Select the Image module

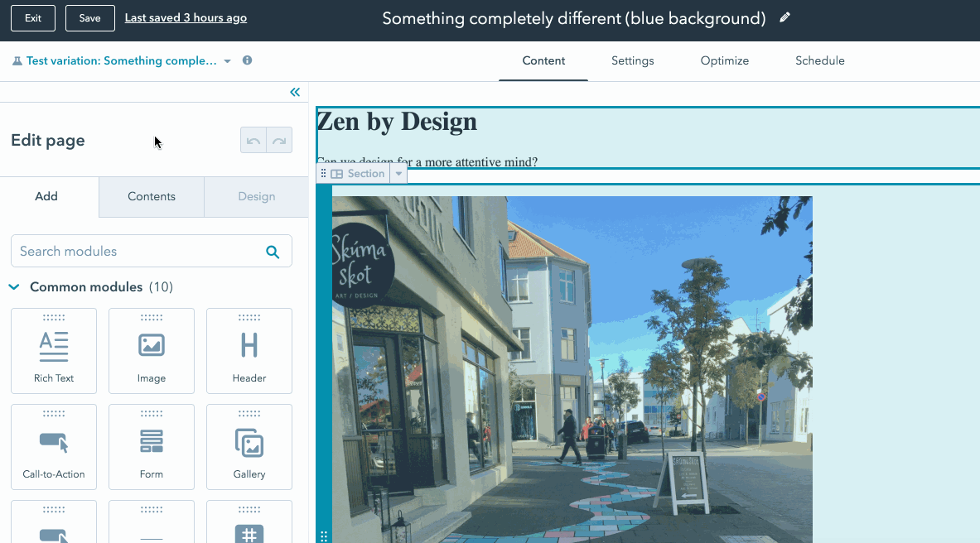click(x=152, y=351)
